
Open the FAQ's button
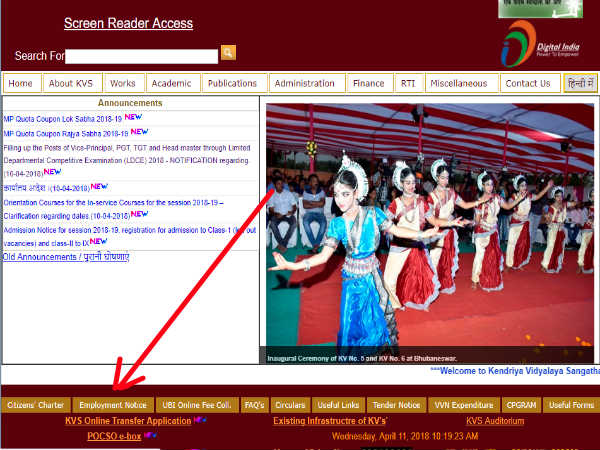pos(254,405)
